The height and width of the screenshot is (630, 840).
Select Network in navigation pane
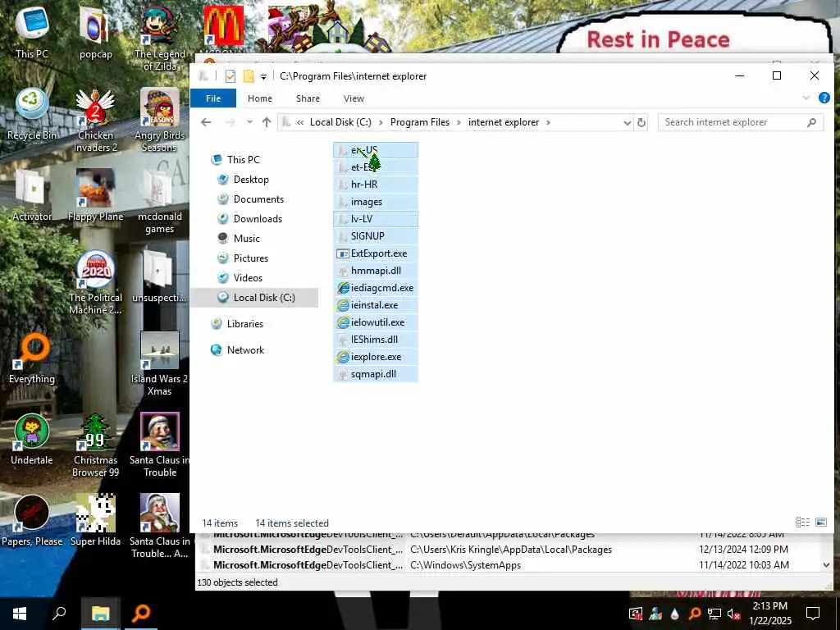[x=245, y=349]
